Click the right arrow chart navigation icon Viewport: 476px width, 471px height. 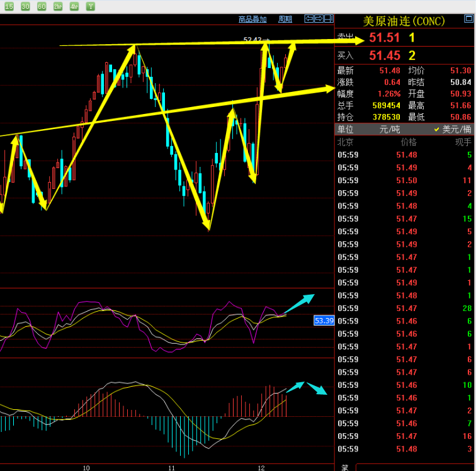point(319,19)
